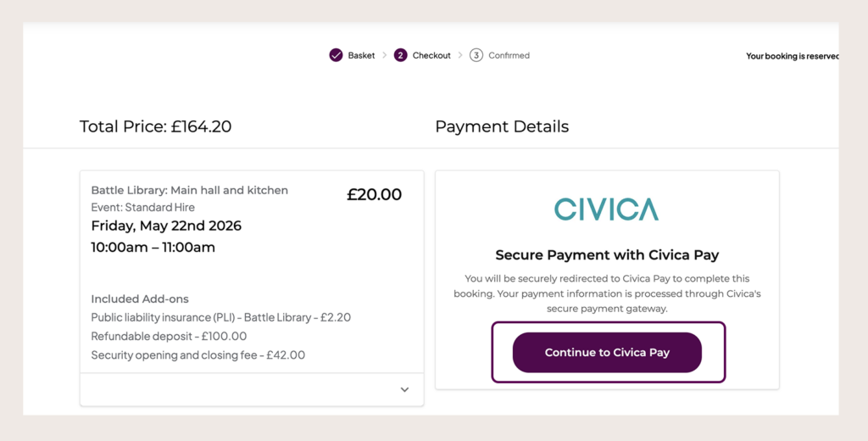Click the Confirmed step number 3 icon

click(476, 55)
